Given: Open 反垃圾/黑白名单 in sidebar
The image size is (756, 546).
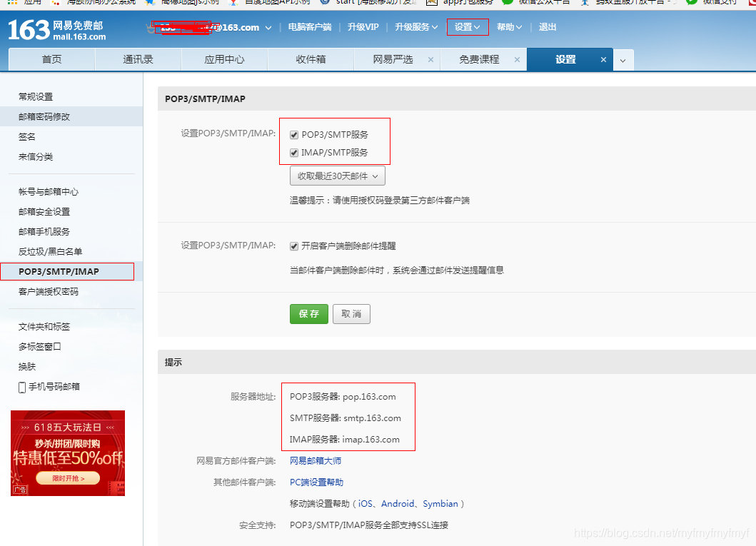Looking at the screenshot, I should coord(50,251).
